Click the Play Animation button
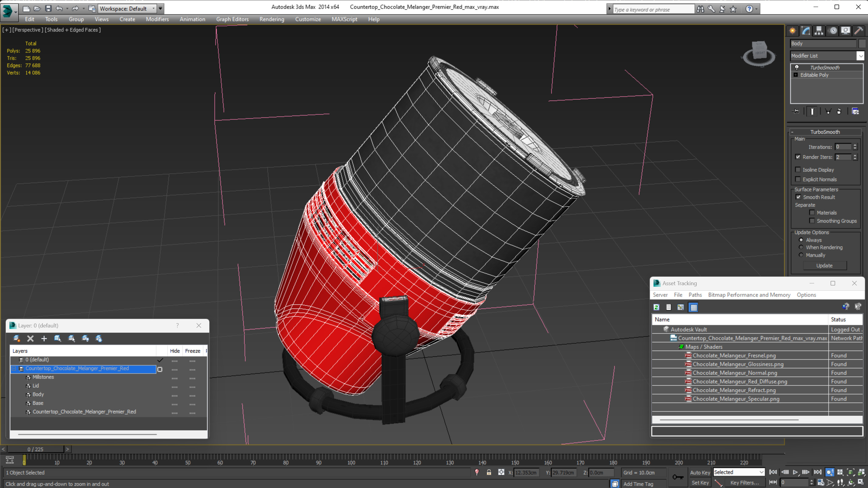Image resolution: width=868 pixels, height=488 pixels. pos(796,472)
